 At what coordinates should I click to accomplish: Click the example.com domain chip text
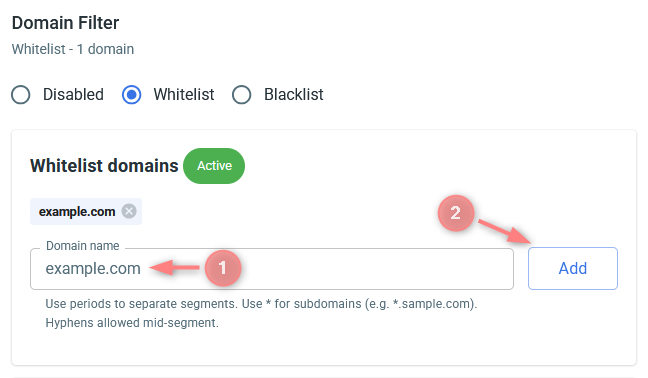pos(77,212)
